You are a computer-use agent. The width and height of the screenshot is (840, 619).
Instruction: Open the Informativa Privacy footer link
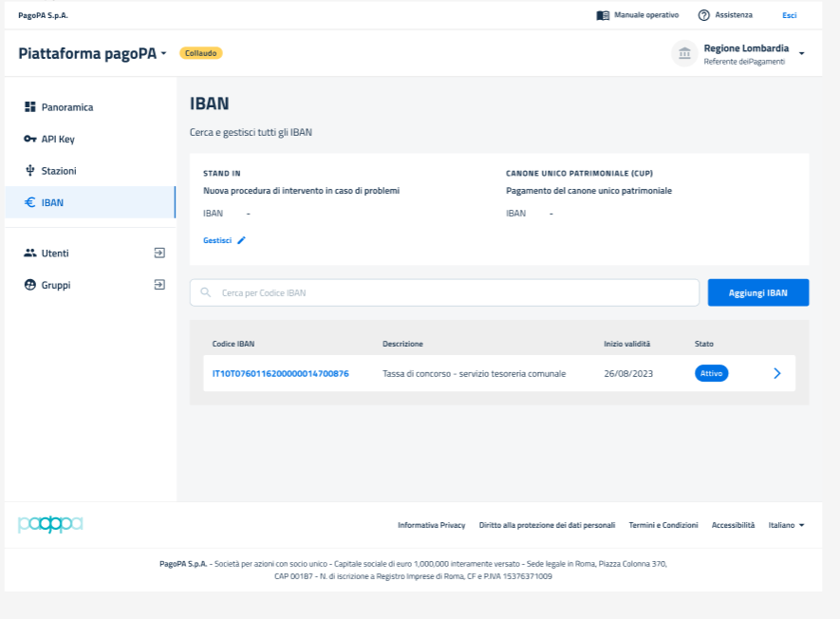[x=431, y=525]
